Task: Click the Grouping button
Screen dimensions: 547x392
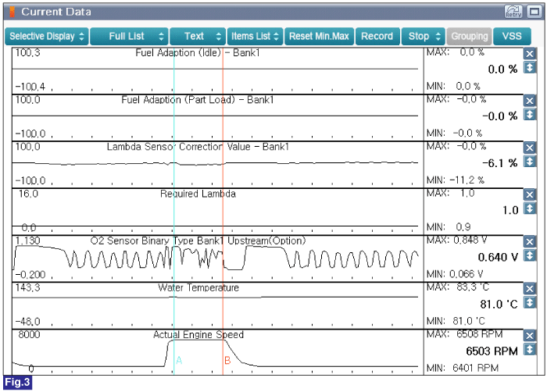Action: click(469, 36)
